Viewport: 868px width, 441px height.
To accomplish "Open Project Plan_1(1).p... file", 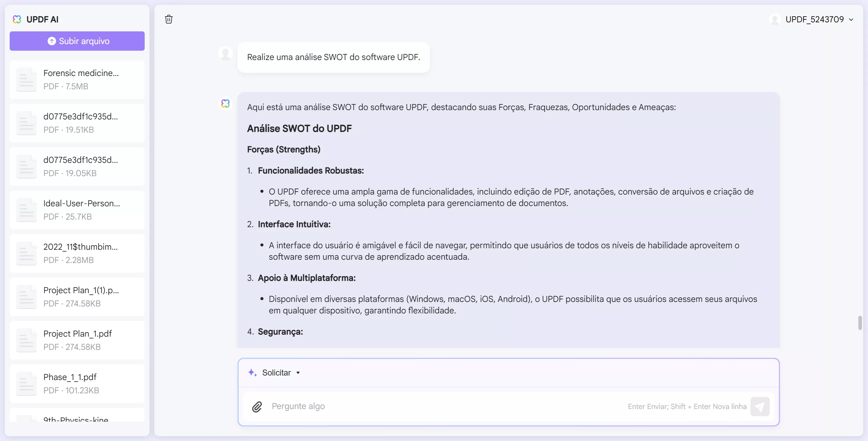I will click(77, 297).
